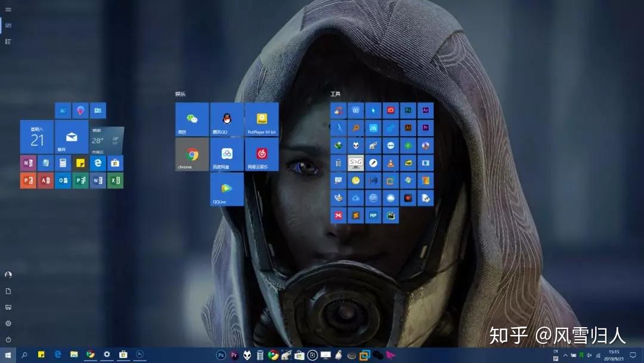Open Pictures from Start sidebar
The height and width of the screenshot is (363, 644).
click(x=8, y=307)
